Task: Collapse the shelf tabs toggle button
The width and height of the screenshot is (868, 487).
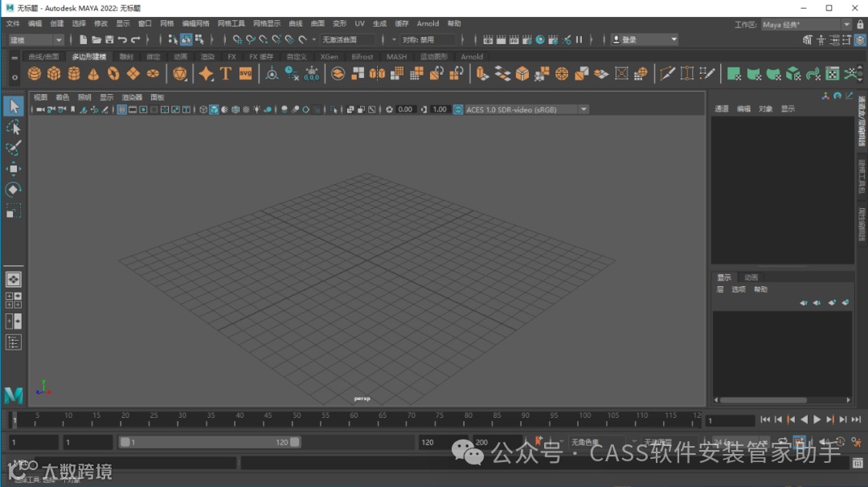Action: 15,58
